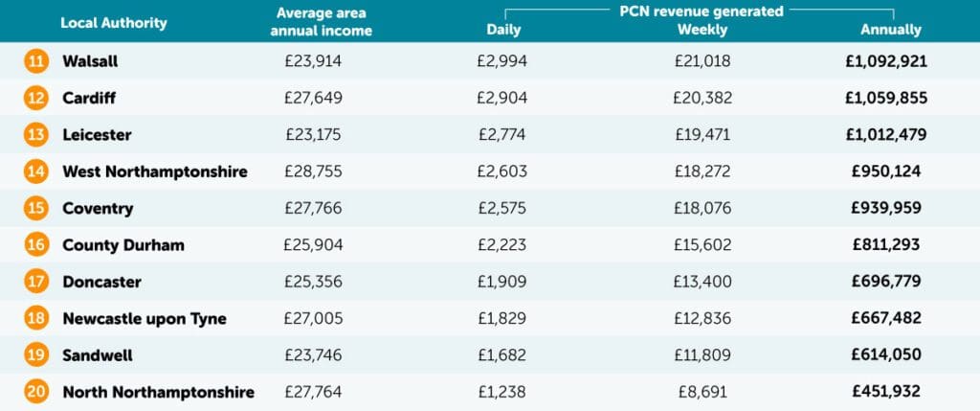Select the rank 15 circle badge
This screenshot has width=980, height=411.
[35, 208]
